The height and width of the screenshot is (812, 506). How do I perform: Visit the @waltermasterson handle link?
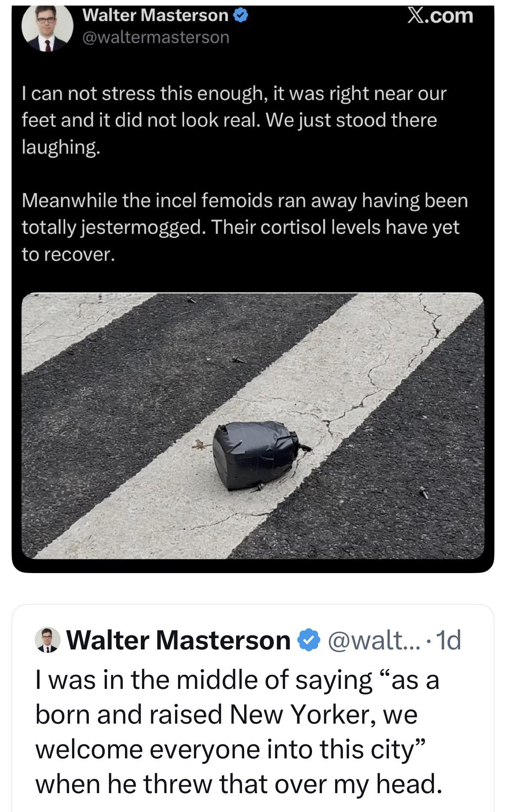pos(155,37)
